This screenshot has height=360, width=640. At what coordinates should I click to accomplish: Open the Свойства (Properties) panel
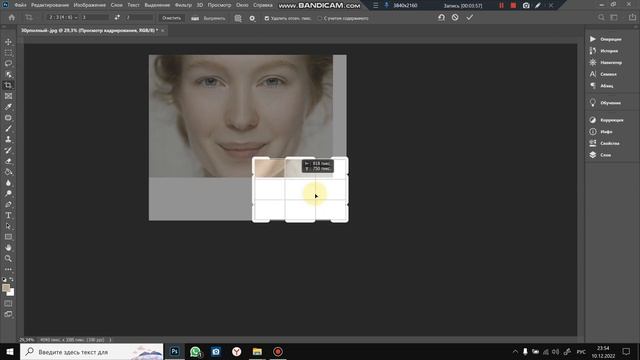(x=604, y=143)
